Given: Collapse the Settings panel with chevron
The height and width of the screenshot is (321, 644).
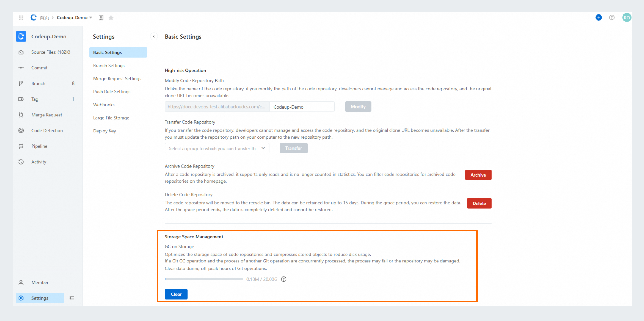Looking at the screenshot, I should pyautogui.click(x=154, y=36).
